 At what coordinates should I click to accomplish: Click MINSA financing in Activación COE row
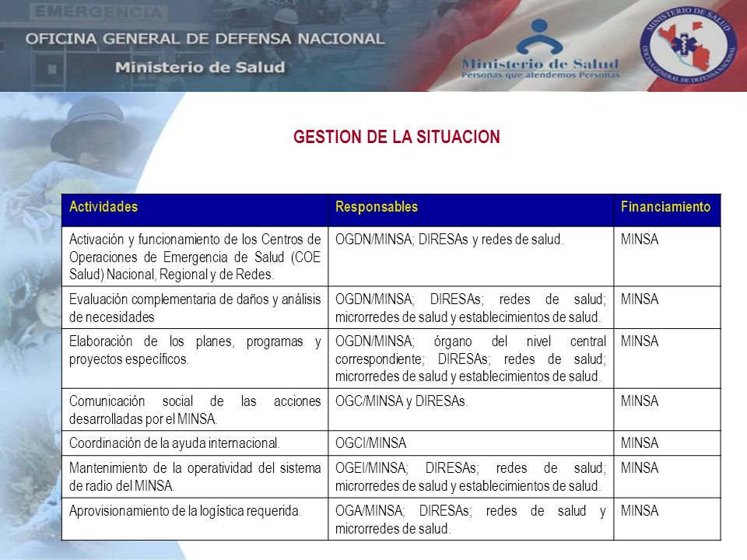point(667,256)
